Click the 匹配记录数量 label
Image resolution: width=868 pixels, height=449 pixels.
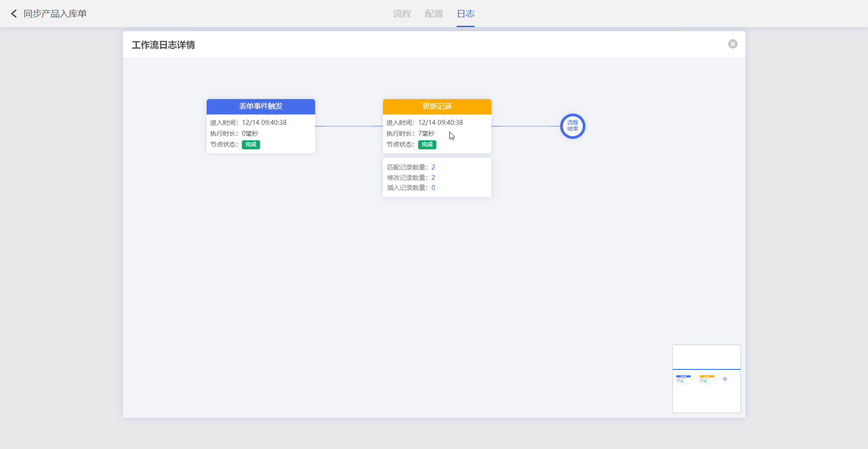point(407,167)
